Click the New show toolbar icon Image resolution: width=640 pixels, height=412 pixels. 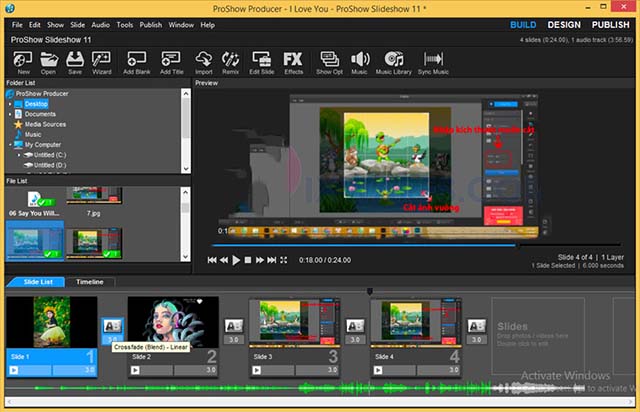[x=23, y=63]
